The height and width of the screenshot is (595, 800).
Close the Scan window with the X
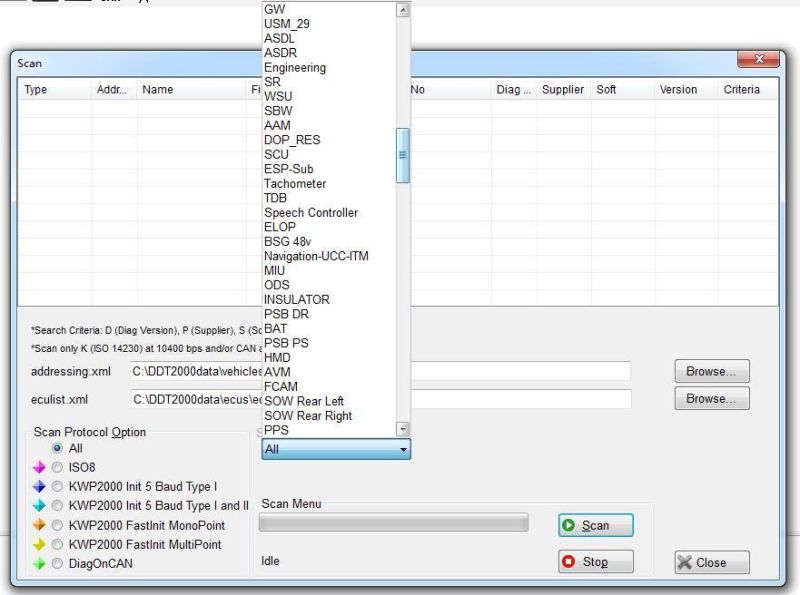[759, 60]
